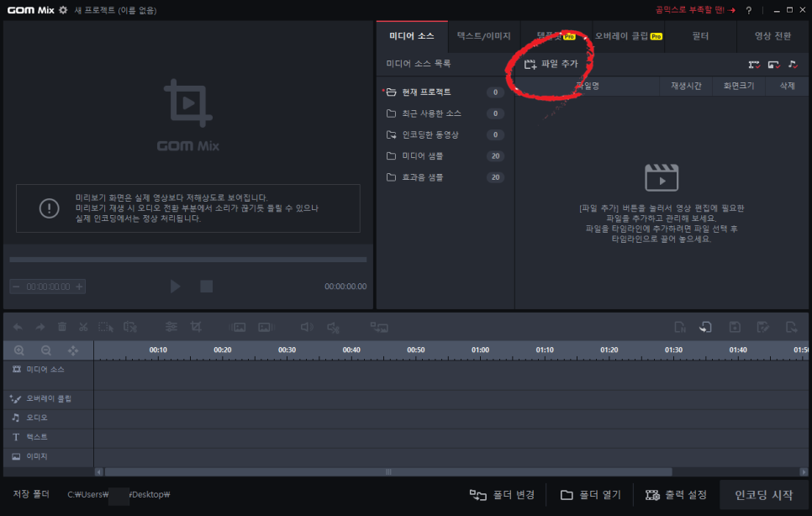Switch to 영상 전환 tab
The width and height of the screenshot is (812, 516).
pos(772,36)
